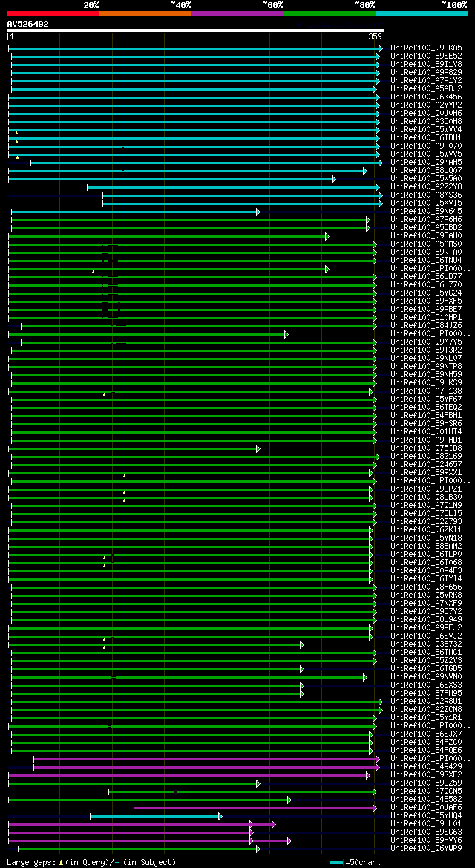This screenshot has height=868, width=475.
Task: Open hit UniRef100_B9HVY6
Action: (x=426, y=840)
